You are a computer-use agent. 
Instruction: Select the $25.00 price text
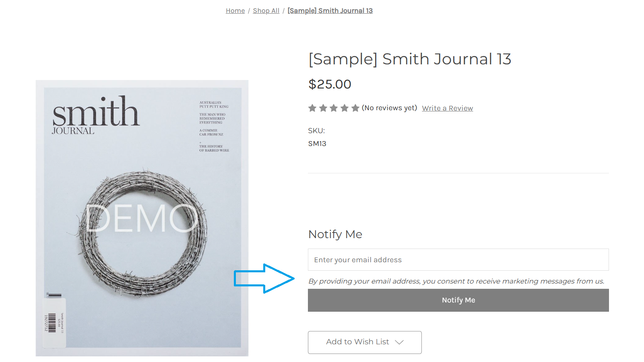330,84
